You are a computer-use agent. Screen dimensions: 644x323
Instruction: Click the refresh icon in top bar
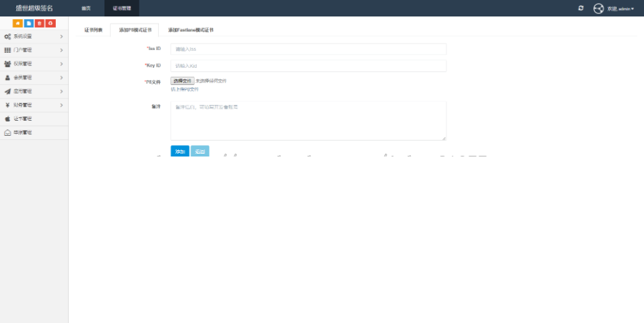pos(581,8)
